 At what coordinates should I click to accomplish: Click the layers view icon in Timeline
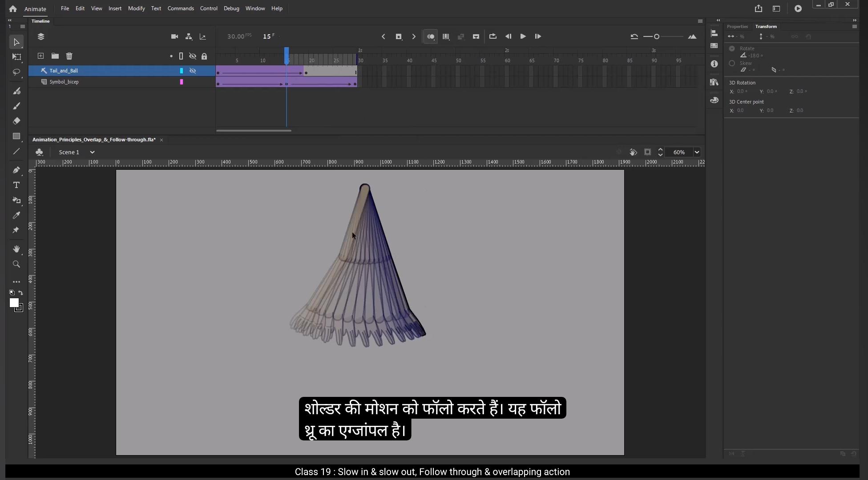(41, 36)
